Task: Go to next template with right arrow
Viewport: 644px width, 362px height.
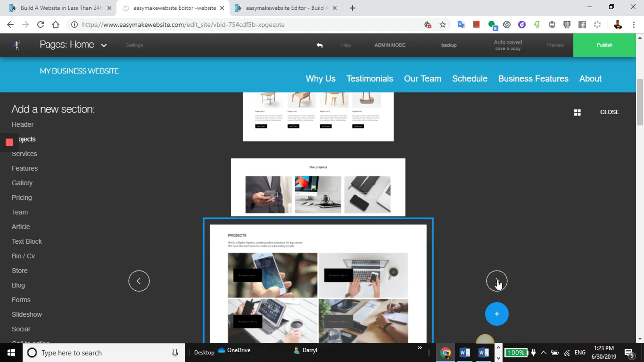Action: point(496,281)
